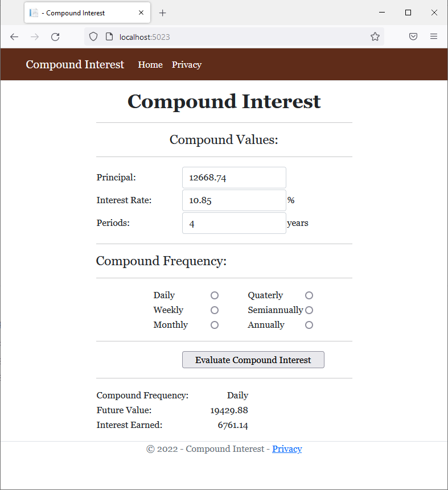
Task: Click the Interest Earned value 6761.14
Action: tap(233, 425)
